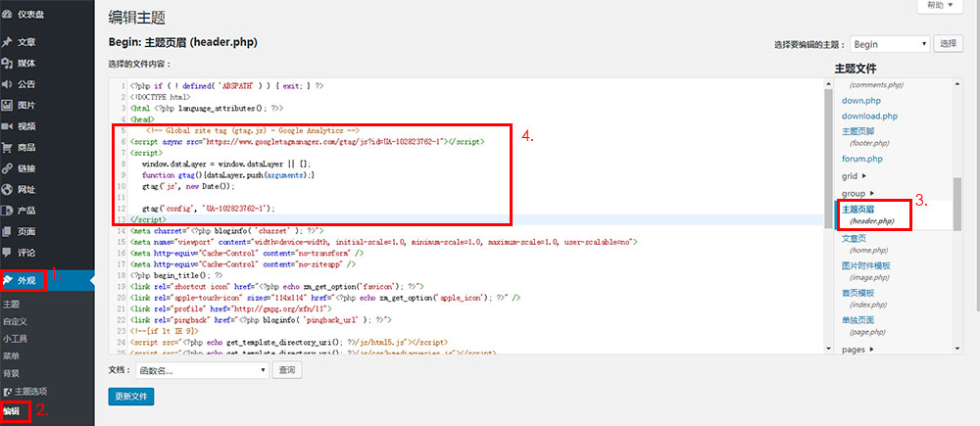Expand the pages folder in theme files
The width and height of the screenshot is (980, 426).
coord(857,350)
